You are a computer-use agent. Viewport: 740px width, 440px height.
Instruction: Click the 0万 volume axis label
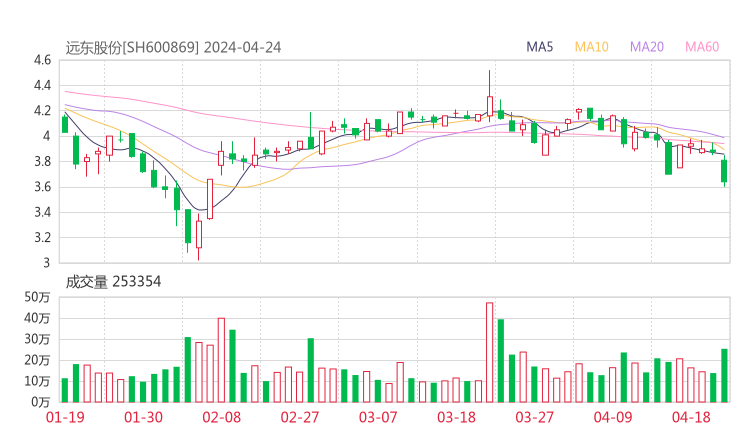coord(41,402)
